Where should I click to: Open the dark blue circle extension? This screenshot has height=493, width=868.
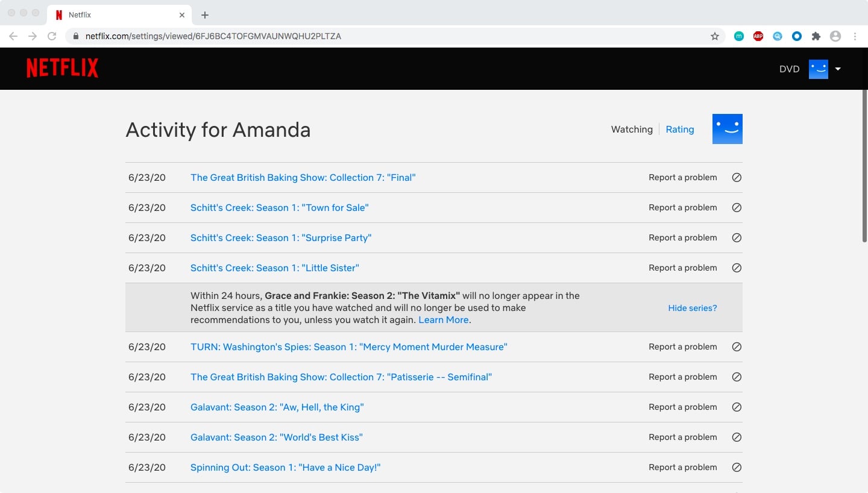(797, 36)
